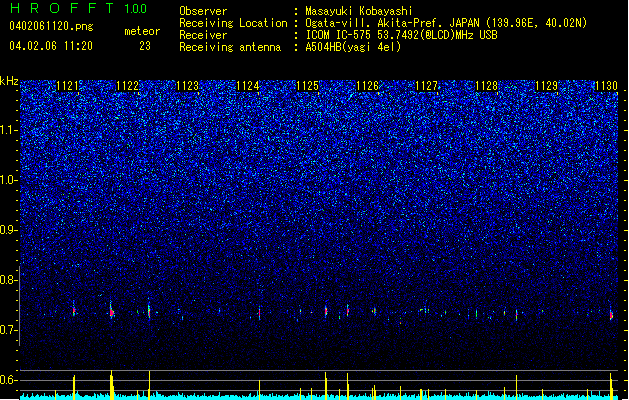This screenshot has height=400, width=629.
Task: Click the 'Receiving antenna' field label
Action: pyautogui.click(x=230, y=47)
